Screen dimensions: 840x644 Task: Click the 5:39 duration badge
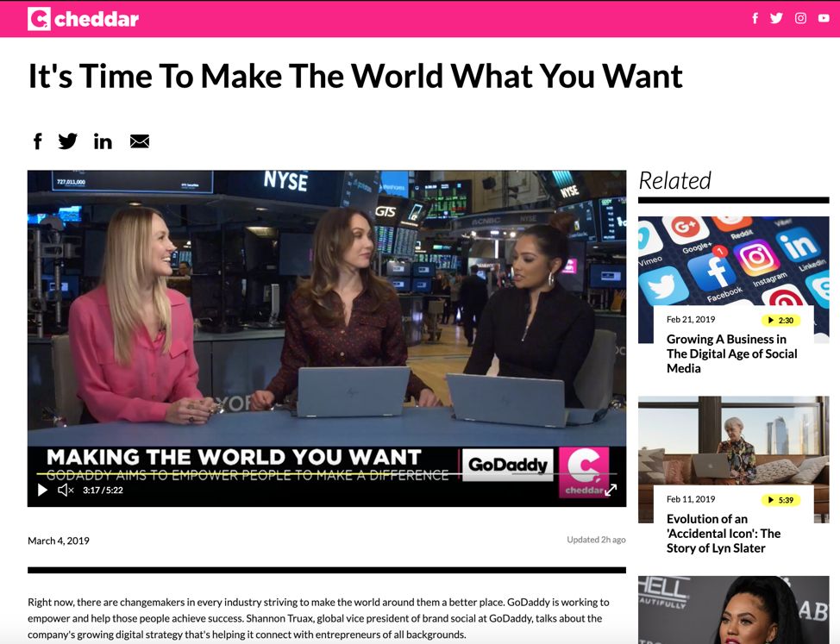(781, 500)
